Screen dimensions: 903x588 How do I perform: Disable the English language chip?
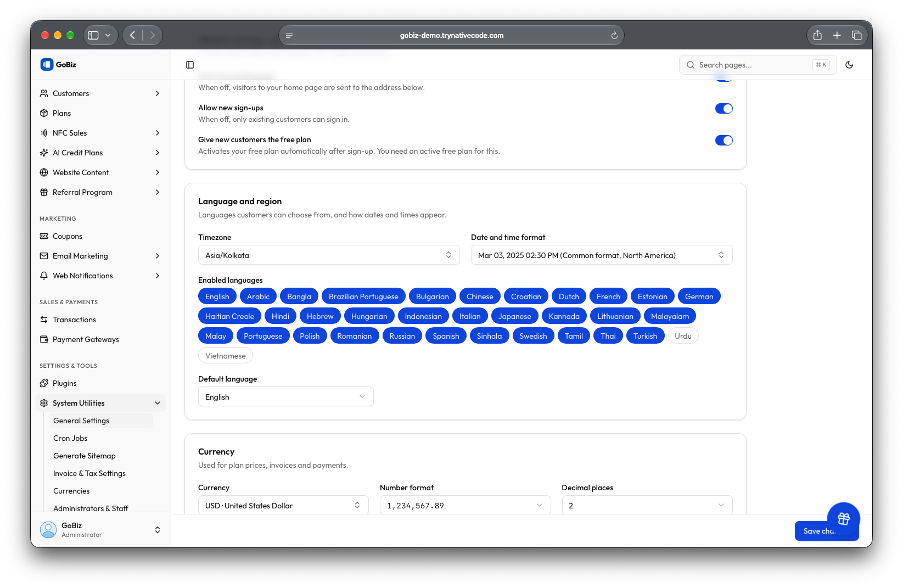tap(217, 296)
